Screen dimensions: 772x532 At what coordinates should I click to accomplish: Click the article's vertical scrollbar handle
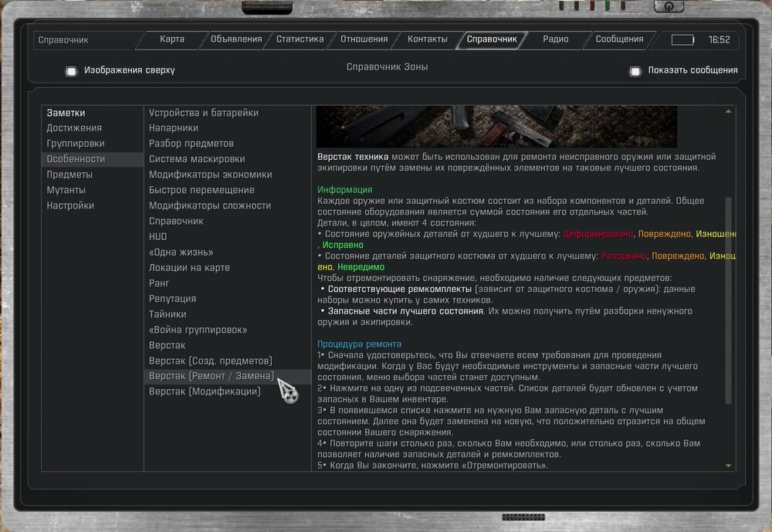click(x=728, y=300)
